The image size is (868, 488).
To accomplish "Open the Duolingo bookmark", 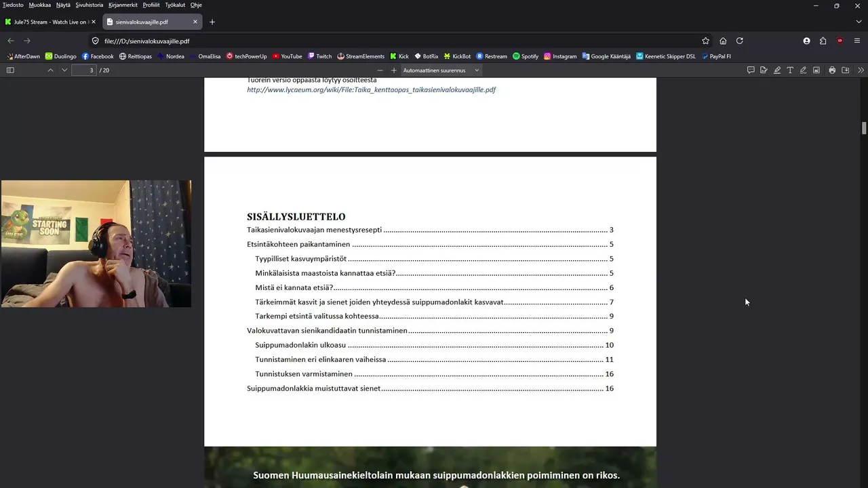I will (60, 56).
